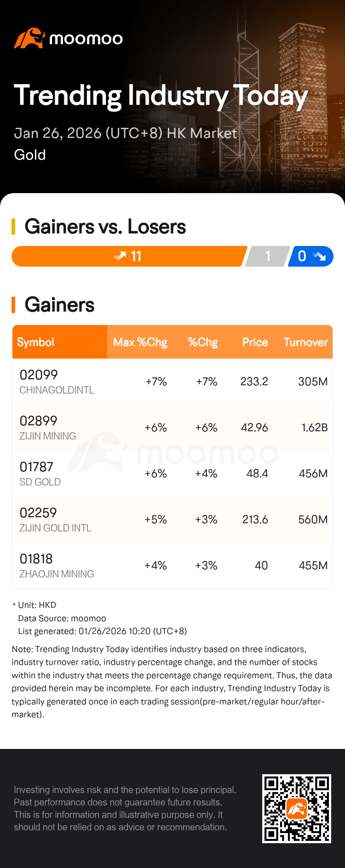Image resolution: width=345 pixels, height=868 pixels.
Task: Open the 02099 CHINAGOLDINTL row
Action: (x=172, y=382)
